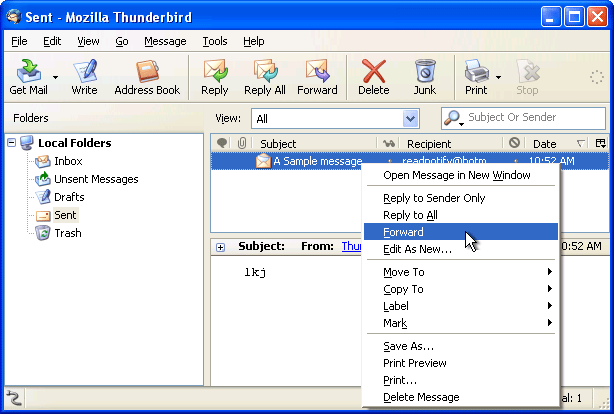The height and width of the screenshot is (414, 614).
Task: Click the Reply toolbar icon
Action: coord(214,72)
